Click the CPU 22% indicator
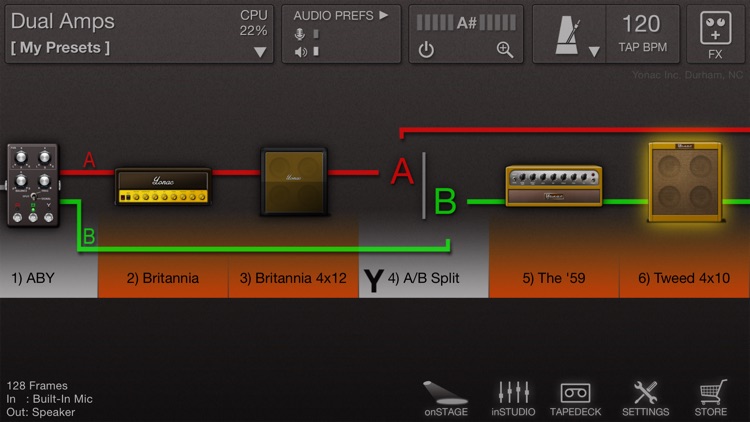This screenshot has width=750, height=422. (x=254, y=23)
